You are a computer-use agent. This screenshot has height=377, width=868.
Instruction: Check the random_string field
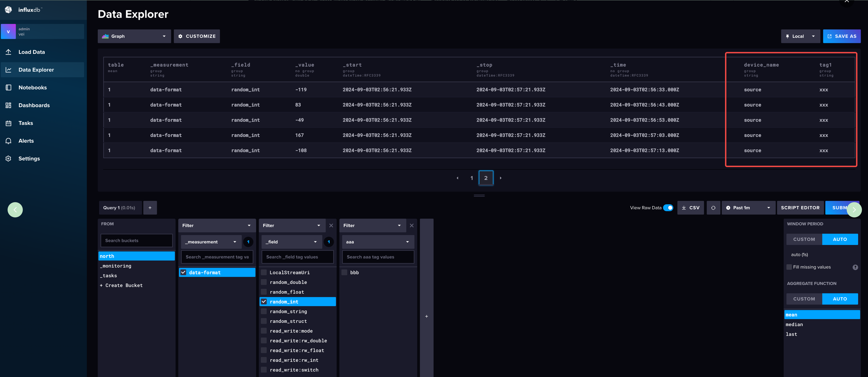point(264,312)
